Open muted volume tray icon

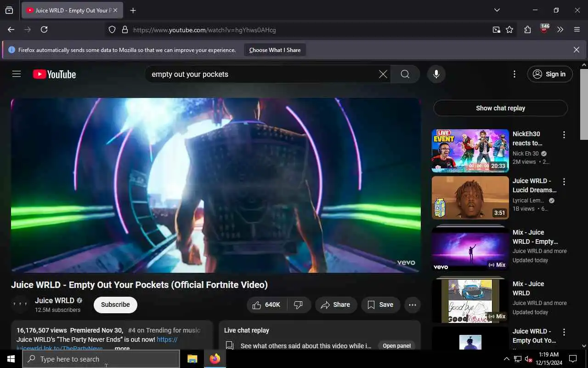click(x=529, y=359)
